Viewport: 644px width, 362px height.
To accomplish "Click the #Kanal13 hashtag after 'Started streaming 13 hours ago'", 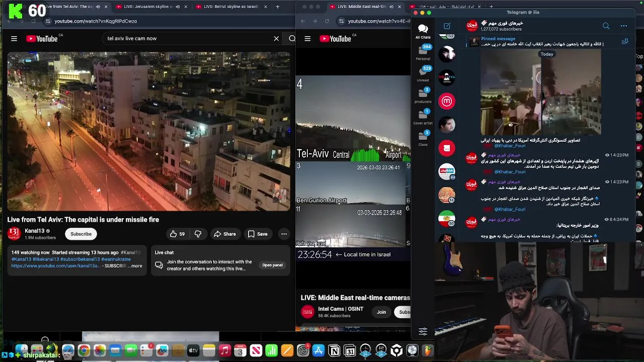I will tap(130, 252).
